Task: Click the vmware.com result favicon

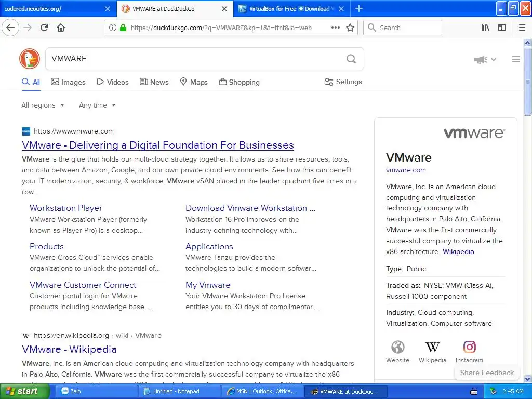Action: tap(26, 131)
